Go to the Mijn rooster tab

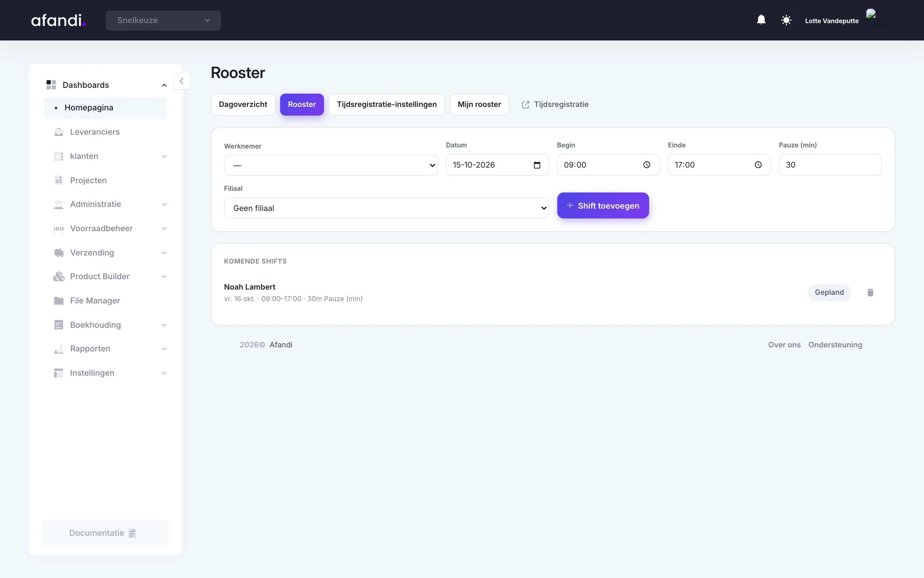pyautogui.click(x=479, y=104)
